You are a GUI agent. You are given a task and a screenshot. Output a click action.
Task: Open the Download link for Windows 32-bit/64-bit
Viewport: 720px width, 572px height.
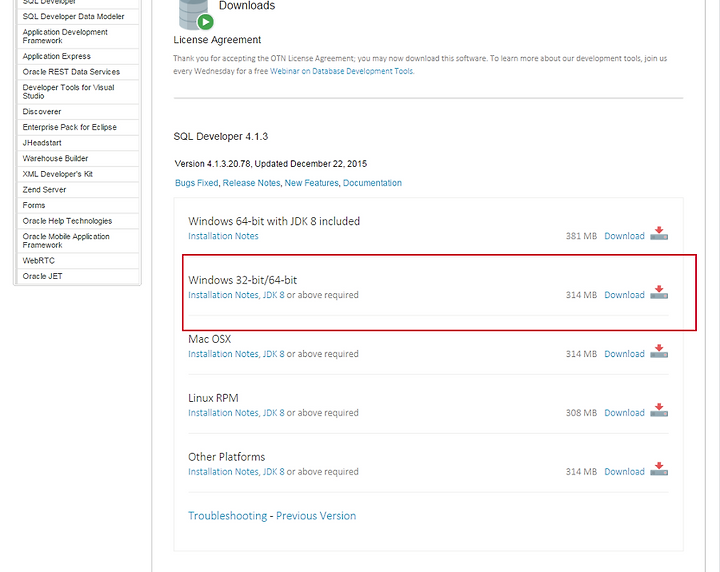tap(624, 295)
